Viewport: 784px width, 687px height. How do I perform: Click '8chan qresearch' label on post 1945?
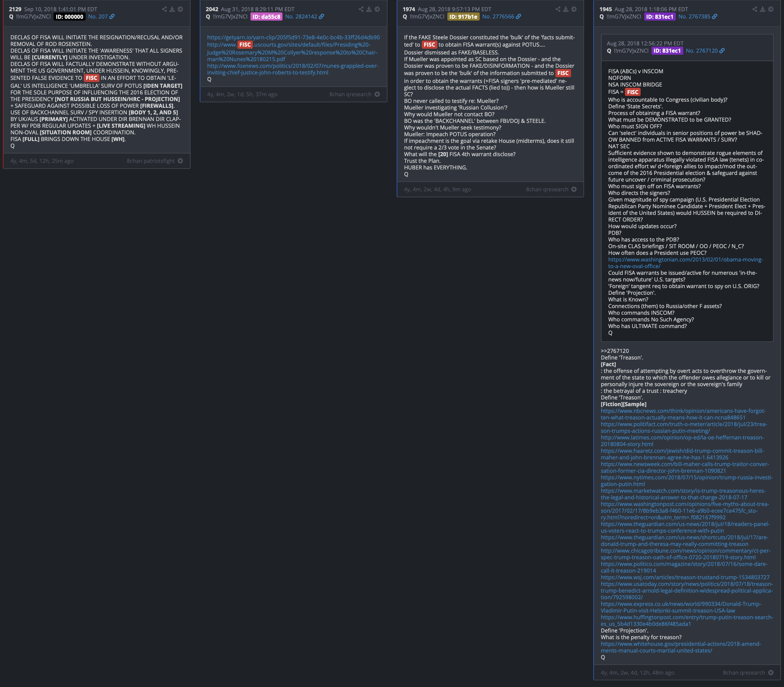[x=744, y=673]
